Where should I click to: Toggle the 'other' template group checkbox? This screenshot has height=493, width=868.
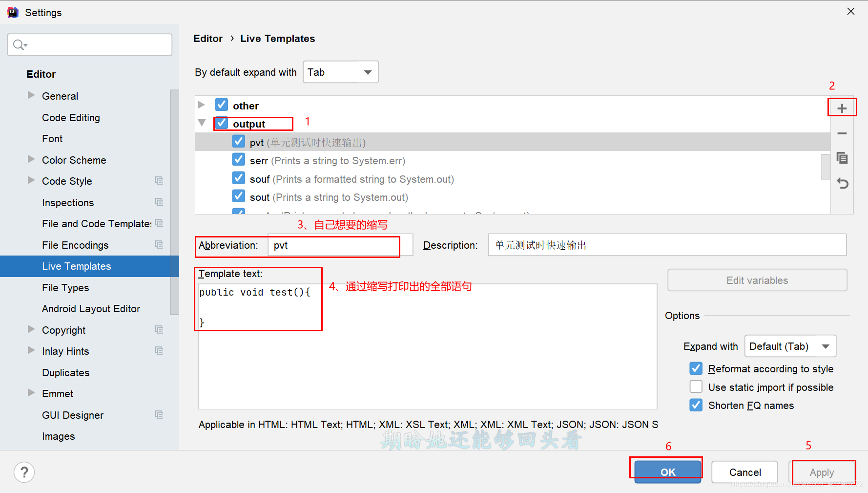click(x=222, y=105)
